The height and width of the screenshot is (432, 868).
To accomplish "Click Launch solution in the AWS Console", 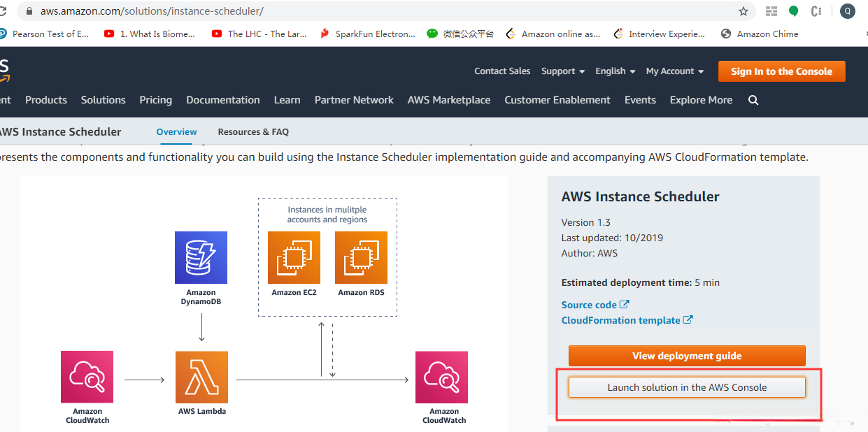I will pos(687,387).
